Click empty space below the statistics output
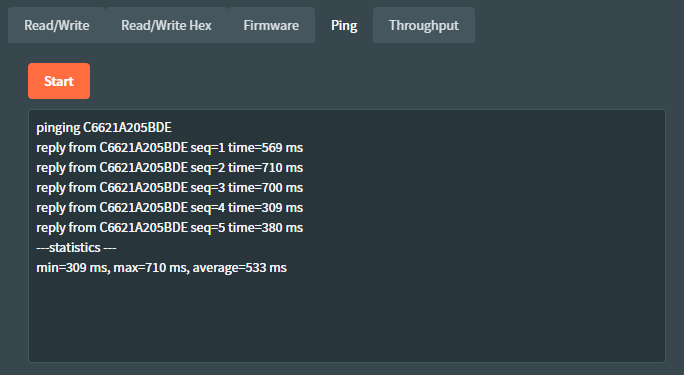The height and width of the screenshot is (375, 684). (x=347, y=320)
